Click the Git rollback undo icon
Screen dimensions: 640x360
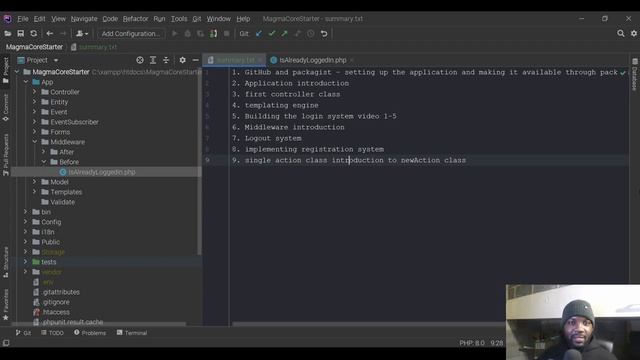point(324,33)
